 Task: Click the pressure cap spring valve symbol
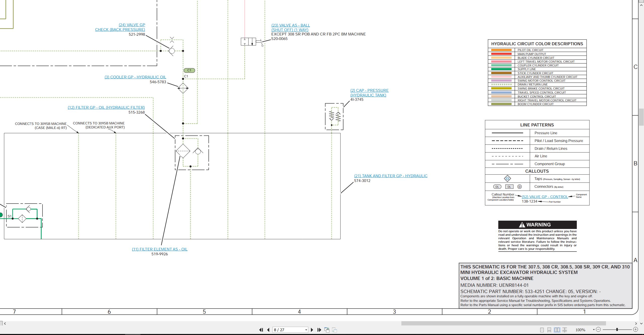pyautogui.click(x=335, y=116)
